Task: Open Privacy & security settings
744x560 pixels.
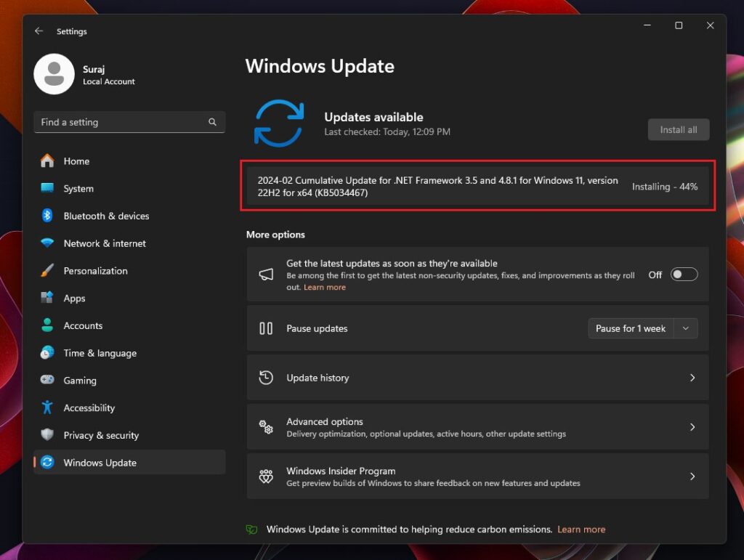Action: click(x=129, y=435)
